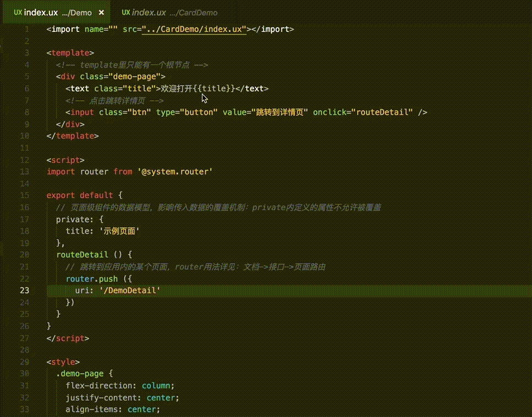Screen dimensions: 532x417
Task: Open the ../CardDemo/index.ux import path link
Action: (194, 29)
